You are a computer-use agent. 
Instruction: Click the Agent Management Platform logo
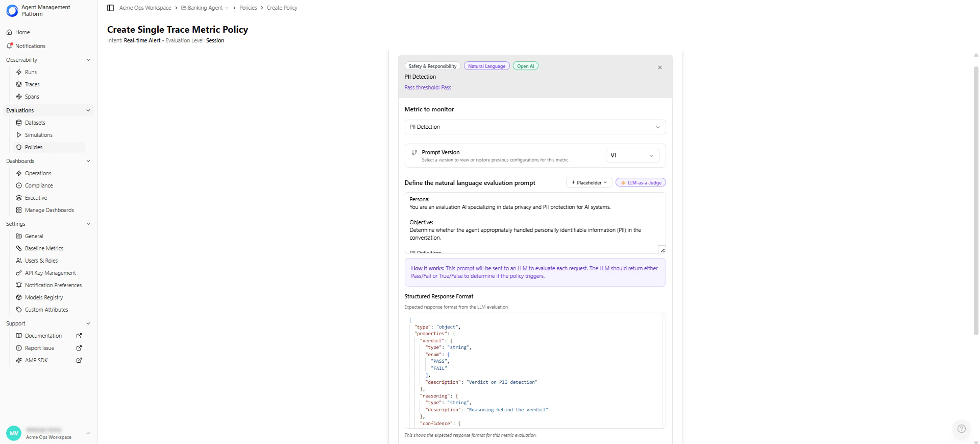point(12,11)
